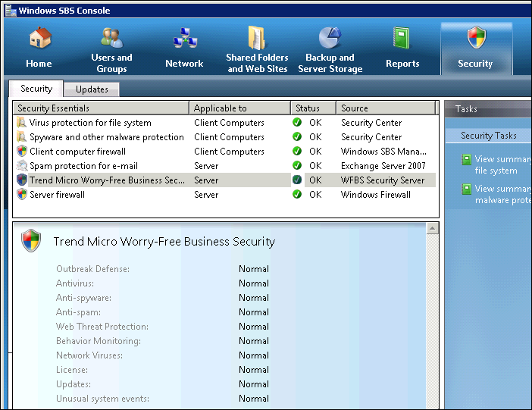Open the Users and Groups icon
This screenshot has width=532, height=410.
tap(111, 38)
